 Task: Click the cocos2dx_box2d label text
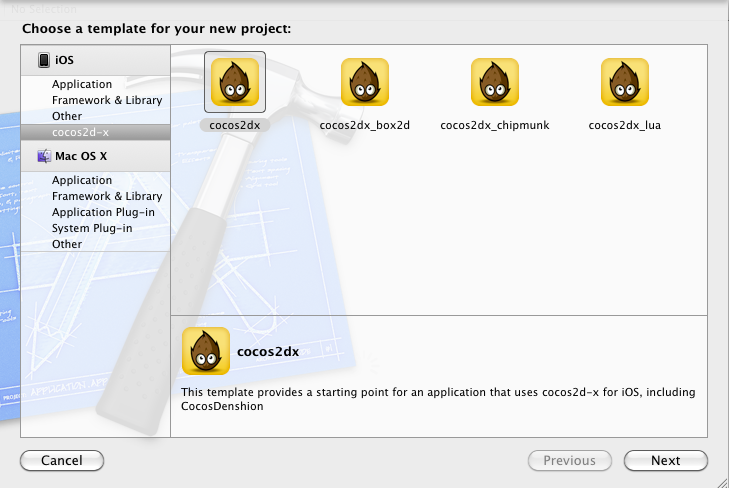point(365,125)
